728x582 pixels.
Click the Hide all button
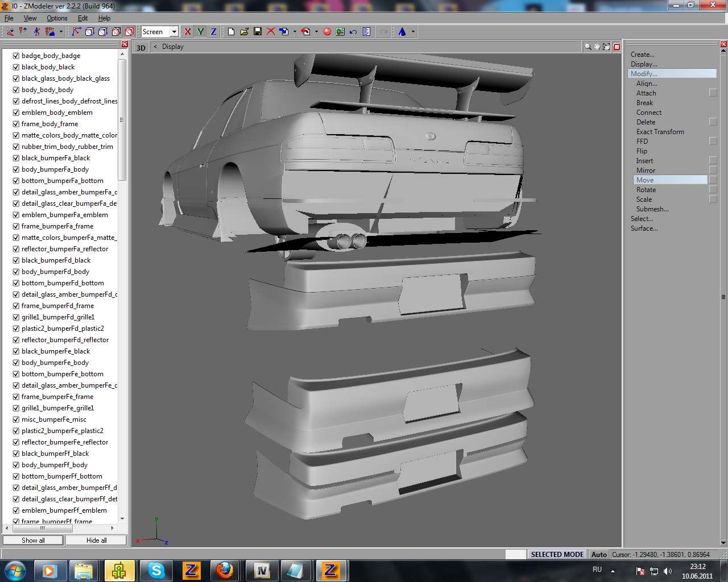(x=96, y=541)
